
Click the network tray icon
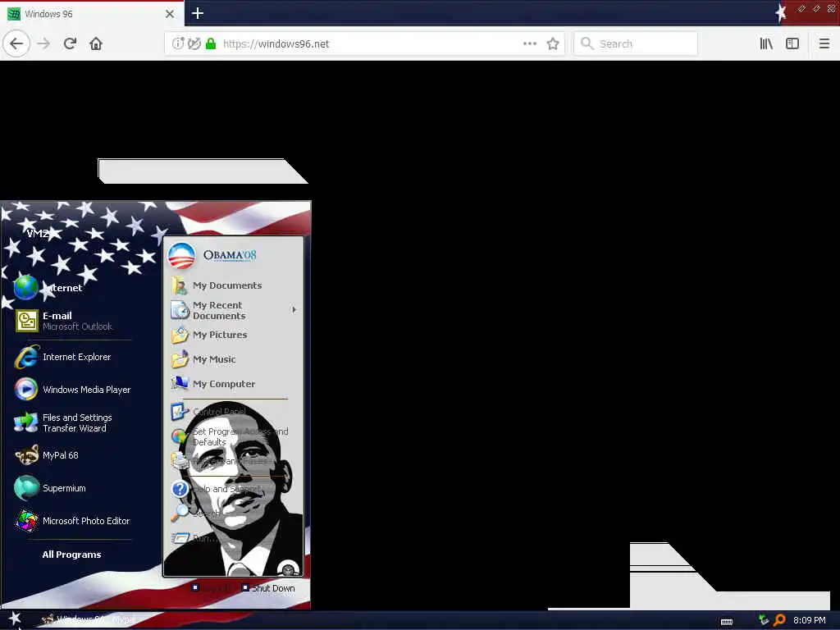click(764, 620)
